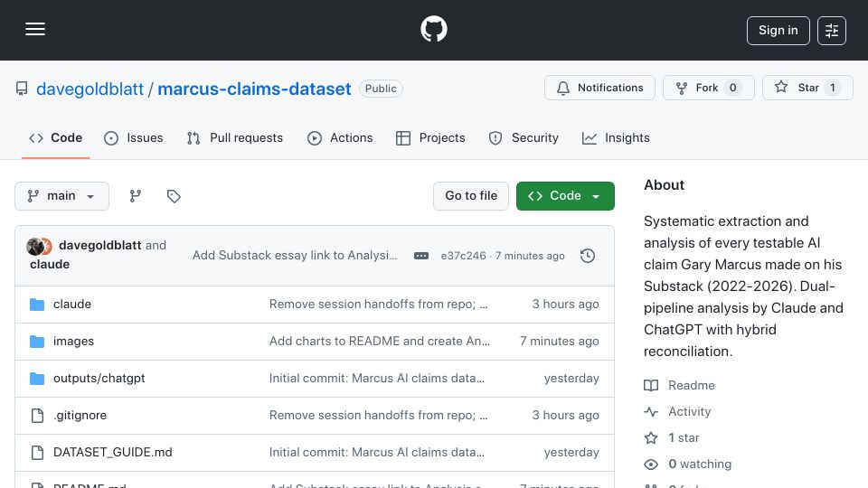Click the claude folder icon

click(x=37, y=305)
